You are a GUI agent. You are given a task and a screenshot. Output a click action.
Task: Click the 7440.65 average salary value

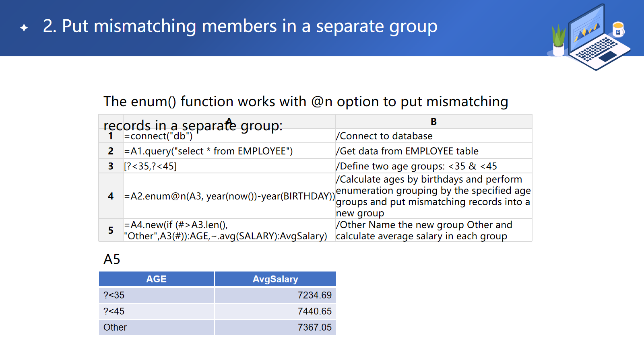click(314, 311)
